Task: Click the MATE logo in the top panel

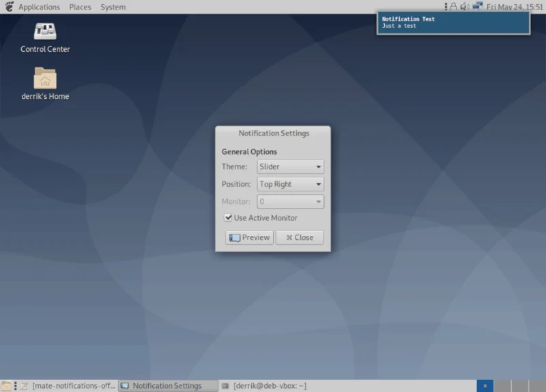Action: [x=9, y=7]
